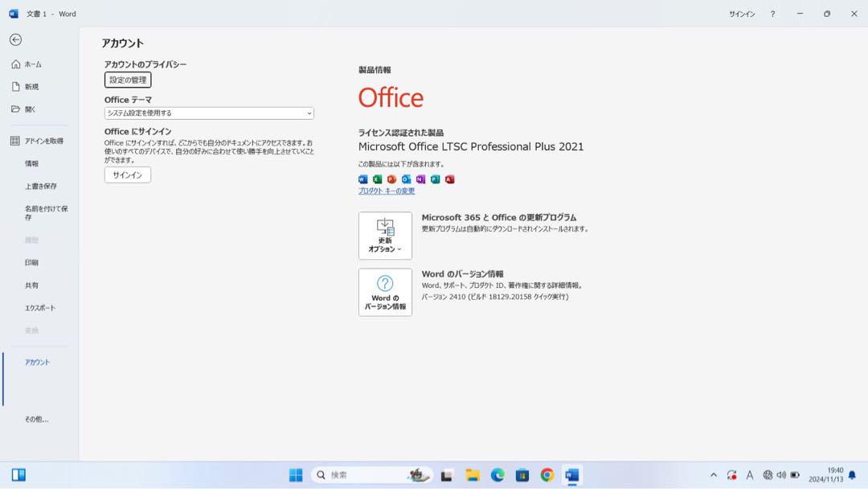Screen dimensions: 868x489
Task: Click the sync status tray icon
Action: coord(732,475)
